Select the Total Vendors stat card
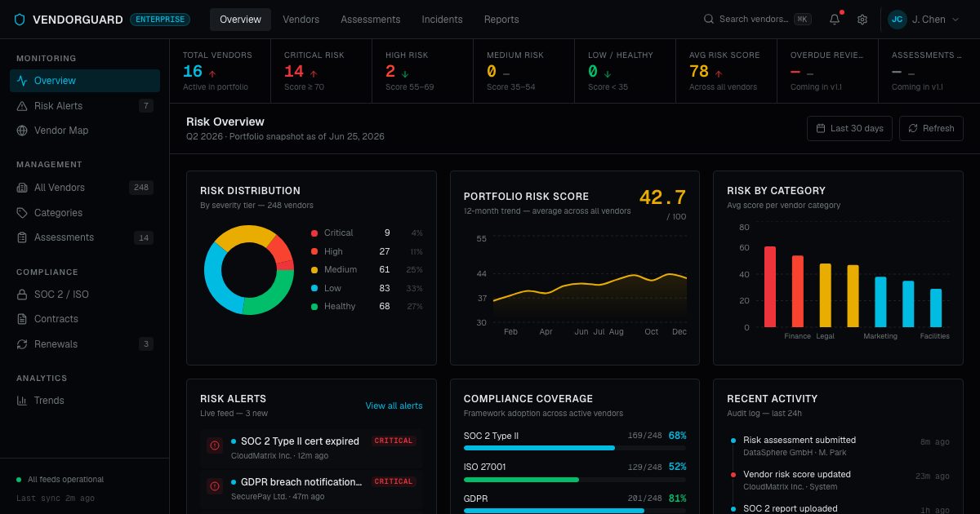This screenshot has width=980, height=514. click(220, 71)
